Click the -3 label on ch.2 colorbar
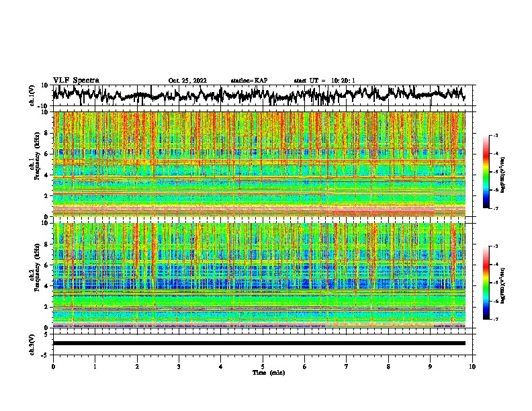This screenshot has height=411, width=532. [495, 246]
